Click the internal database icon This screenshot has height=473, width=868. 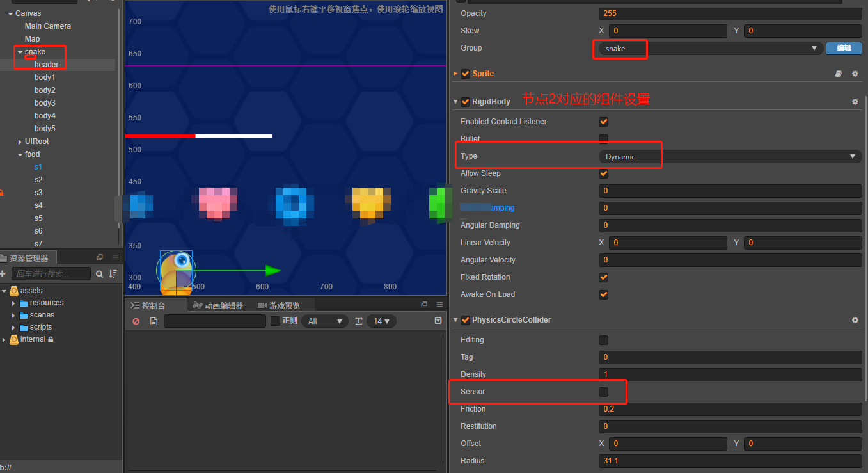click(14, 339)
